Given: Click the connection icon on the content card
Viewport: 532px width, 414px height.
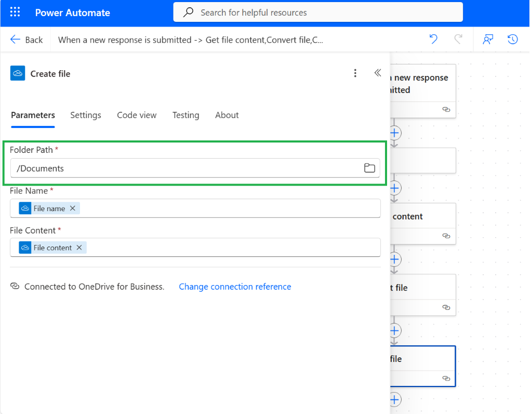Looking at the screenshot, I should [446, 236].
